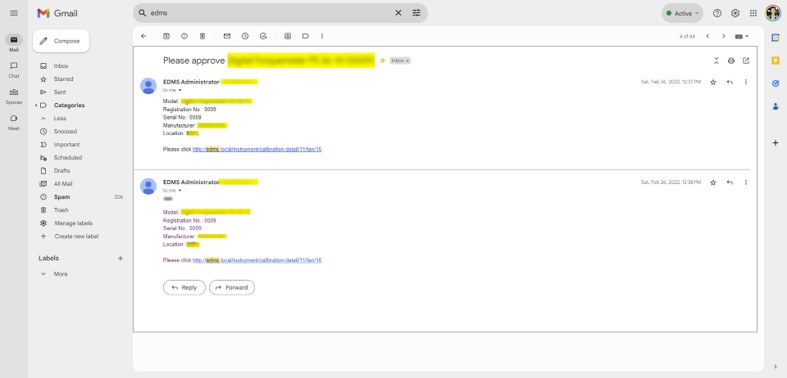Image resolution: width=787 pixels, height=378 pixels.
Task: Open input tools dropdown
Action: tap(742, 36)
